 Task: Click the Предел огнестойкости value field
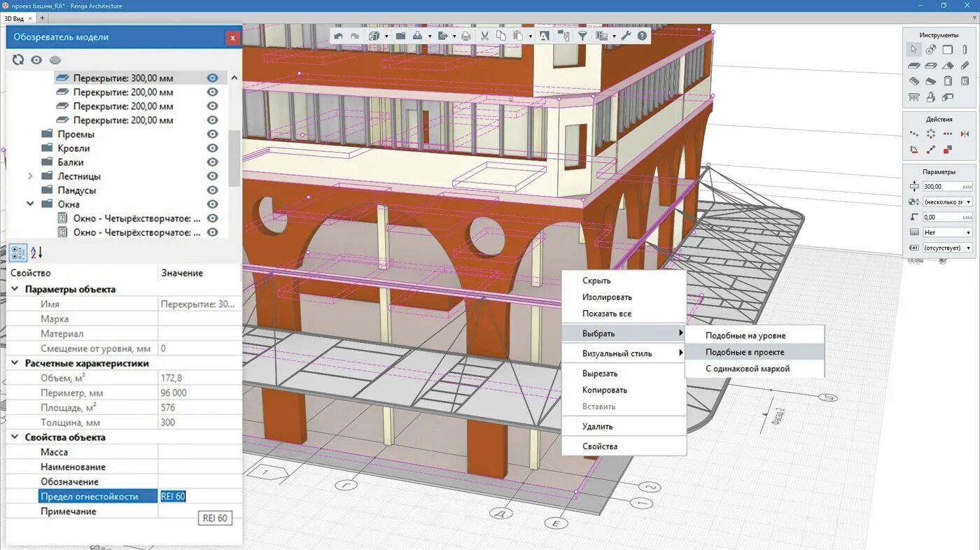(199, 497)
